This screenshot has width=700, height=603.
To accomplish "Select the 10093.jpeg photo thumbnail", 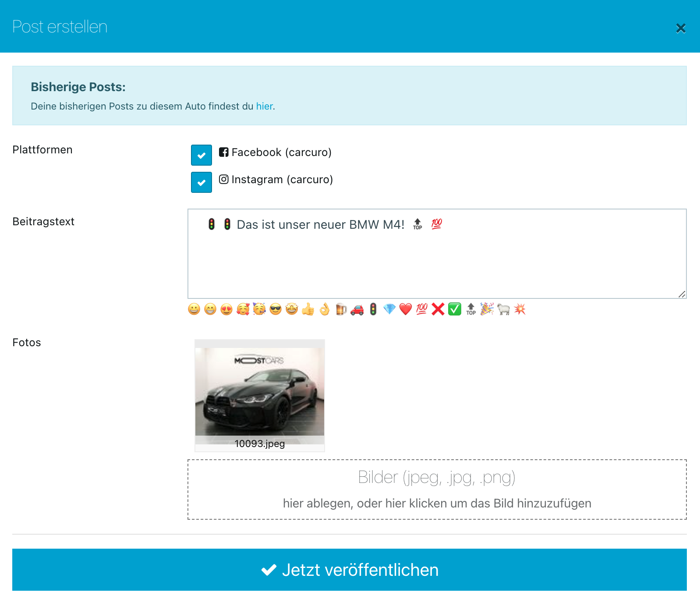I will coord(260,396).
